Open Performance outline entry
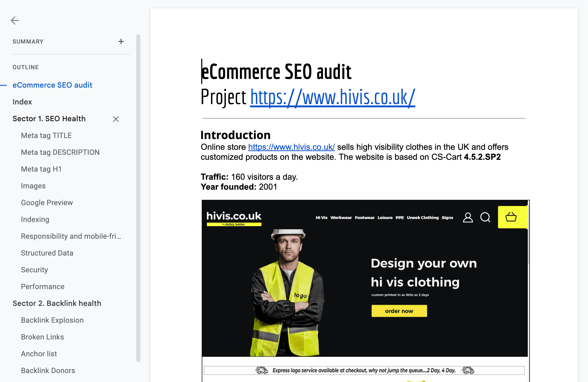 43,286
